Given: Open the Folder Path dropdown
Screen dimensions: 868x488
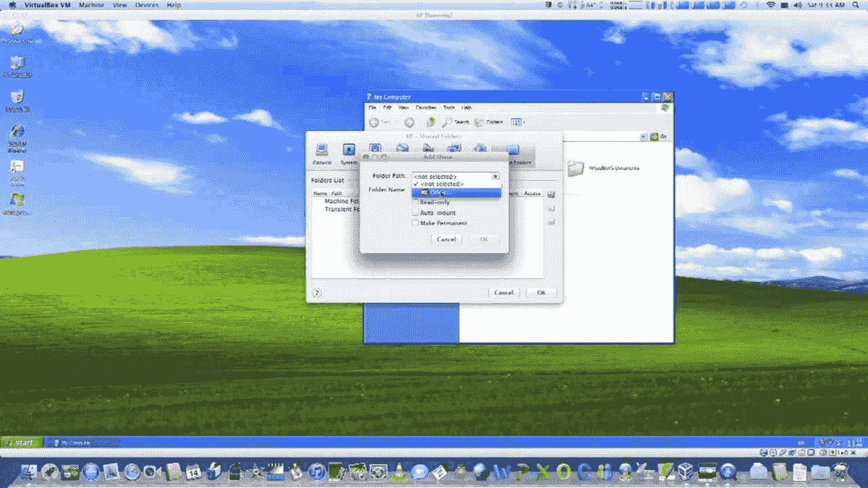Looking at the screenshot, I should pos(495,176).
